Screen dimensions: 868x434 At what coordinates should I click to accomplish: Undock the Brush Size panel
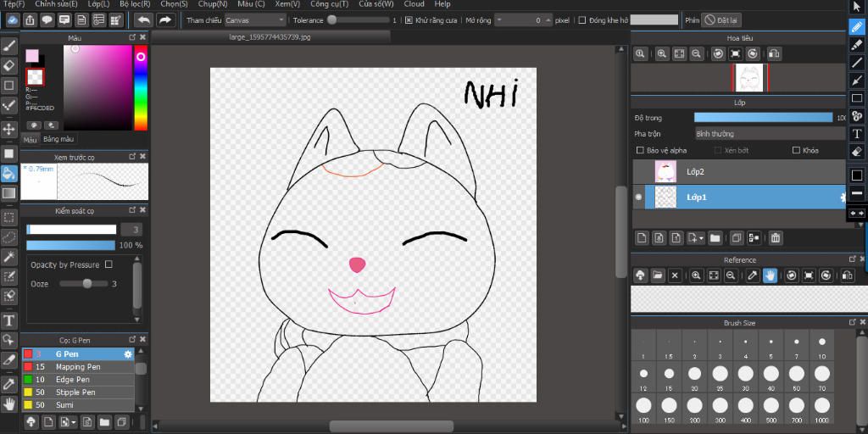853,321
